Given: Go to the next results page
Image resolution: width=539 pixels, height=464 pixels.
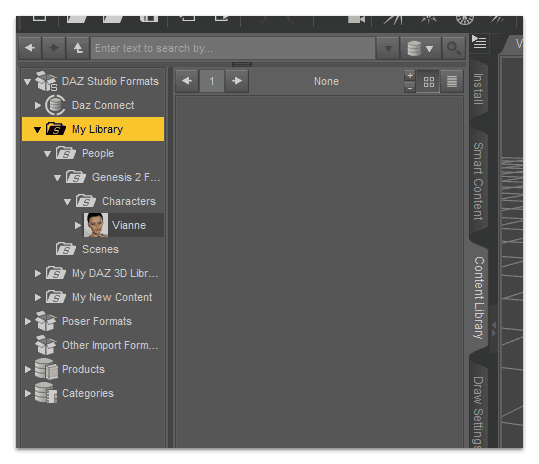Looking at the screenshot, I should pos(236,81).
